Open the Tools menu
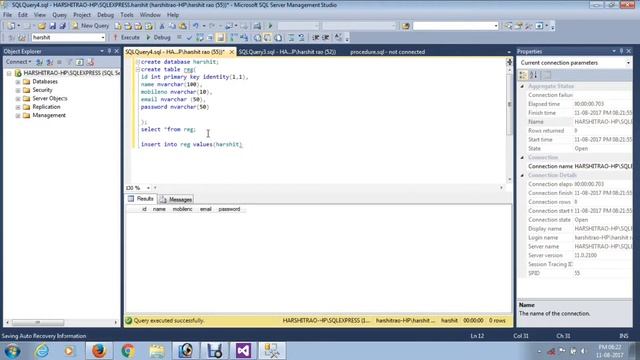 click(127, 15)
